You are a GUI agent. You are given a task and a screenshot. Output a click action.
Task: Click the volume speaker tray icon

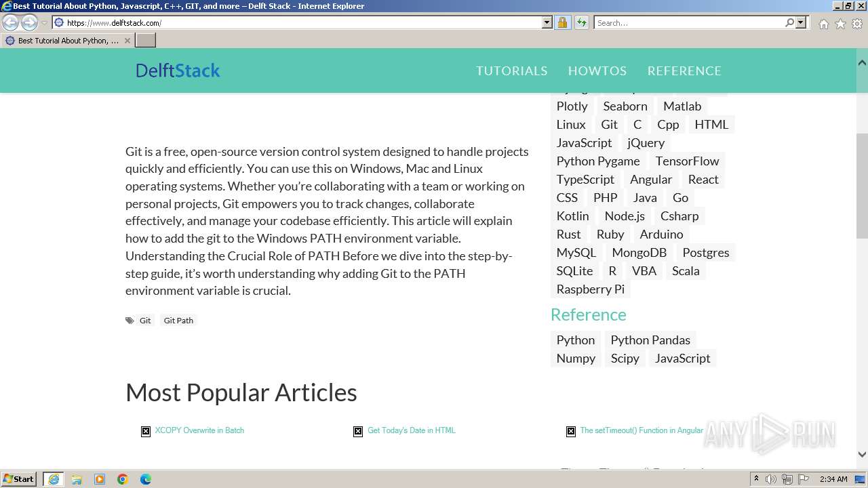point(771,479)
